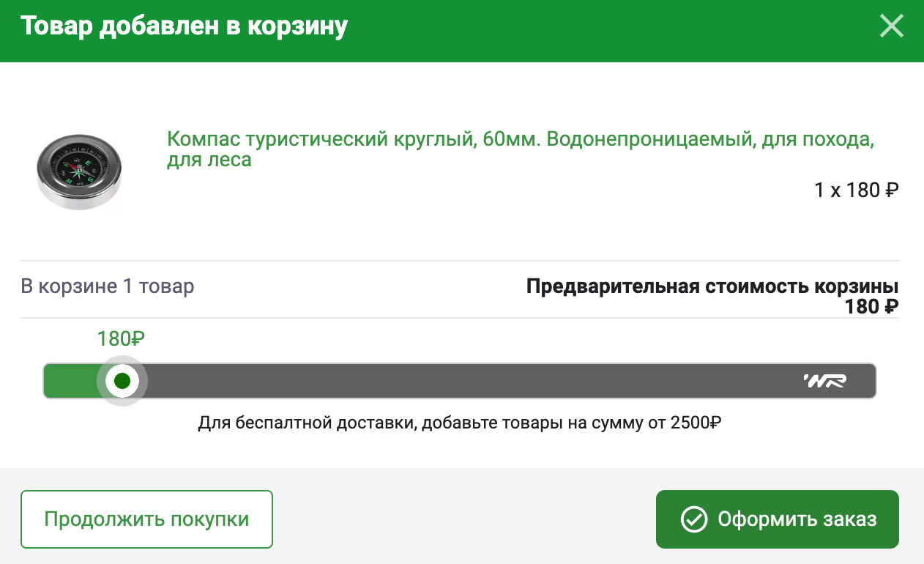This screenshot has width=924, height=564.
Task: Click the gray unfilled part of the delivery bar
Action: point(469,381)
